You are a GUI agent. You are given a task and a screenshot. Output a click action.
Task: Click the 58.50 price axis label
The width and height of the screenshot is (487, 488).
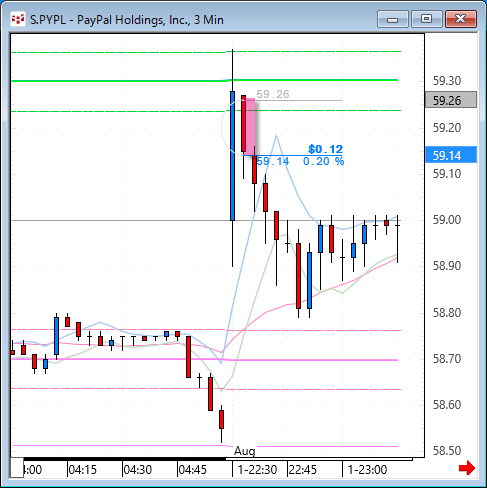coord(447,451)
